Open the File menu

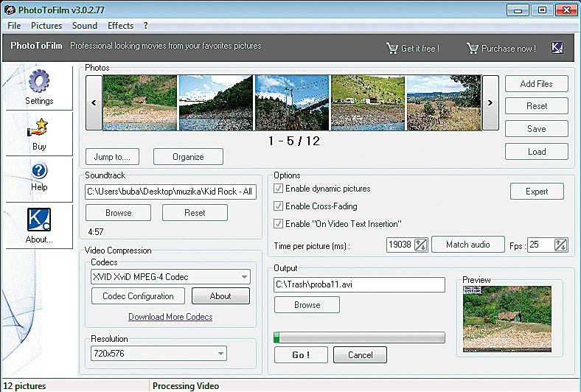point(14,26)
